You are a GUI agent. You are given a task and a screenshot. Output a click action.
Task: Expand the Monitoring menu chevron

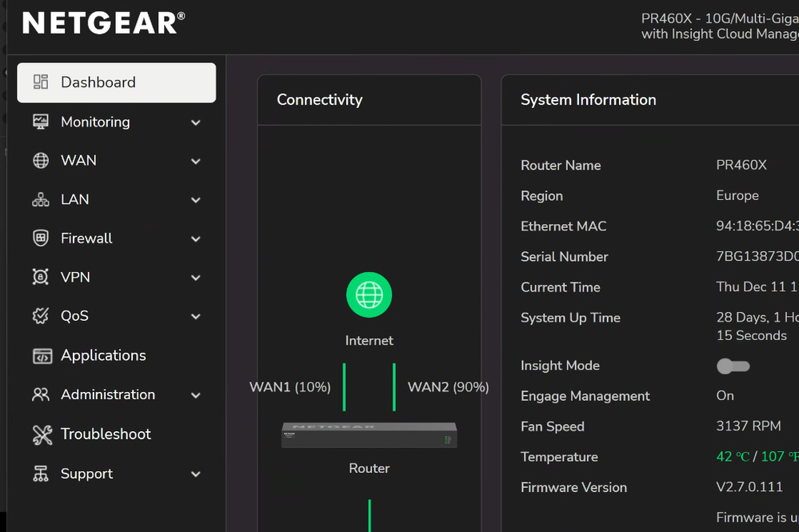point(196,122)
